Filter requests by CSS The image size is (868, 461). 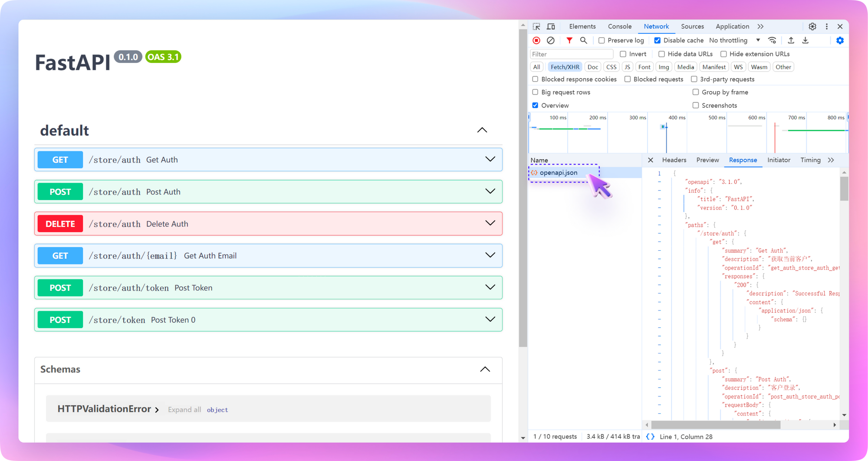click(611, 67)
